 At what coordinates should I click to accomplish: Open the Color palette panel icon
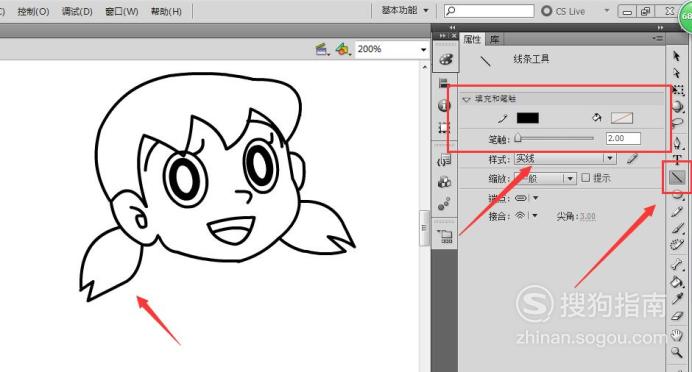coord(445,59)
